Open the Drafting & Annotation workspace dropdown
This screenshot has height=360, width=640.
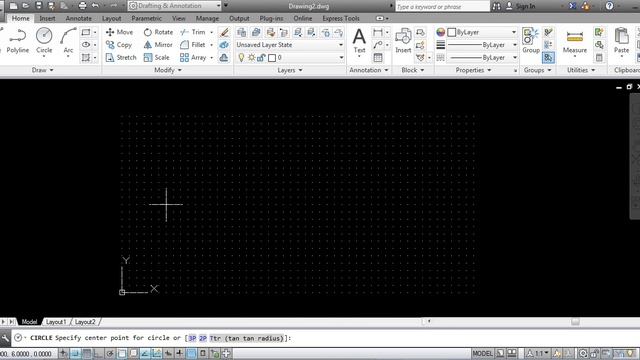click(174, 6)
